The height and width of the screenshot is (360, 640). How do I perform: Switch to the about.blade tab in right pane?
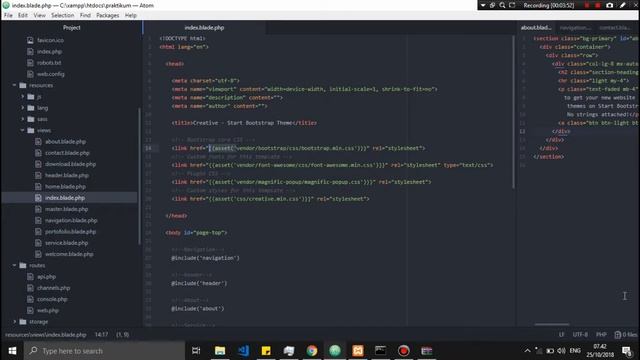pos(536,27)
